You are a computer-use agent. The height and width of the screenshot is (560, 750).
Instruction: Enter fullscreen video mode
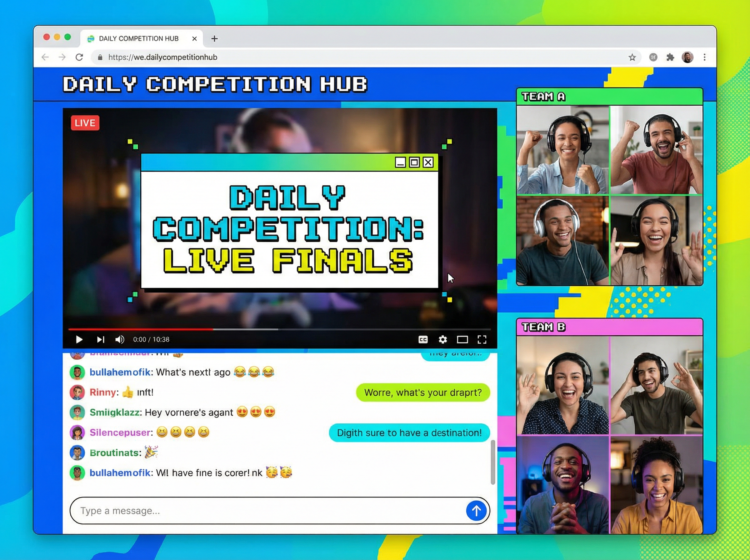pyautogui.click(x=482, y=339)
